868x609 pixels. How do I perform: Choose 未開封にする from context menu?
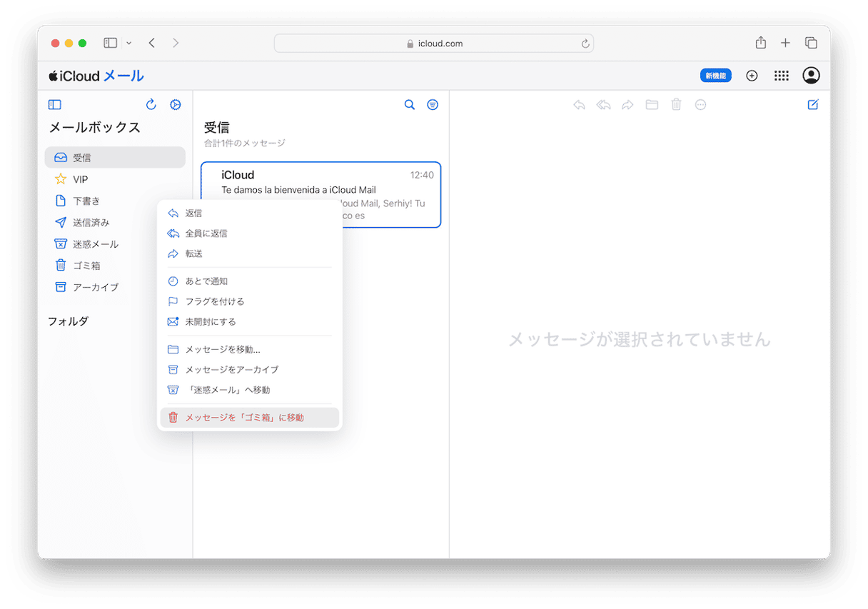coord(249,321)
